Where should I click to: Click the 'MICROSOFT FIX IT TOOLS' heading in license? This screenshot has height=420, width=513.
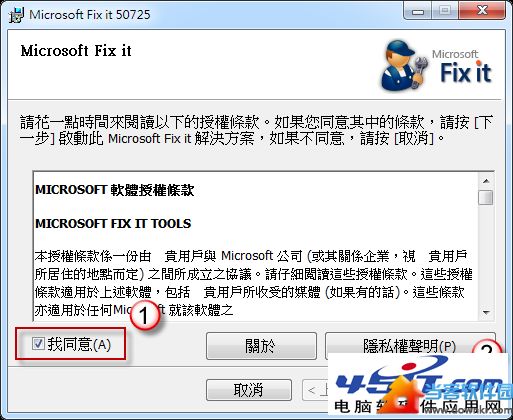point(113,223)
